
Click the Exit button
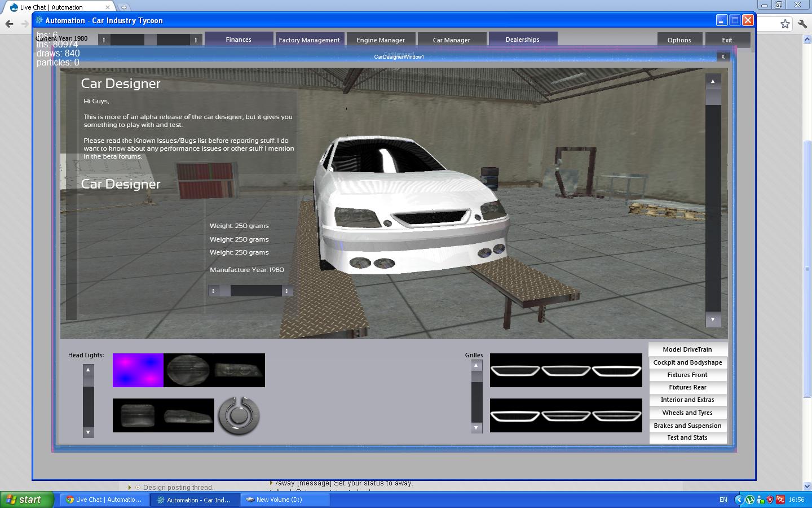(x=727, y=40)
